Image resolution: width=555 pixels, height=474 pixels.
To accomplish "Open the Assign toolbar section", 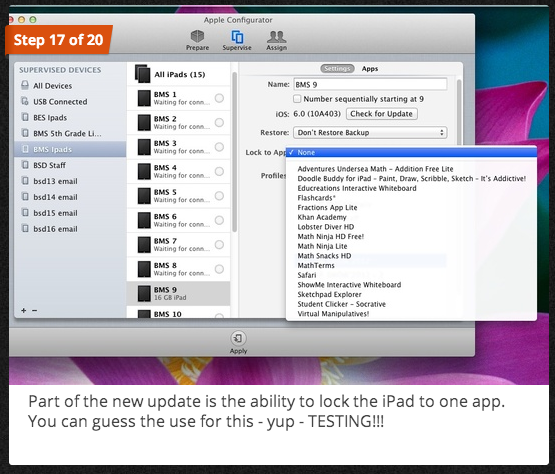I will (276, 40).
